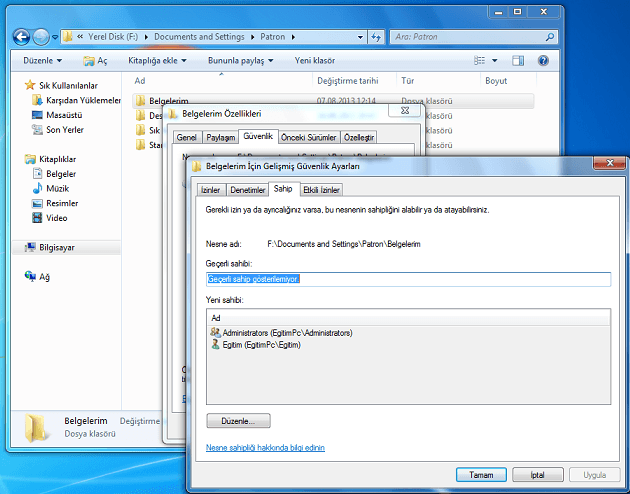
Task: Click the Geçerli sahibi text field
Action: (x=408, y=279)
